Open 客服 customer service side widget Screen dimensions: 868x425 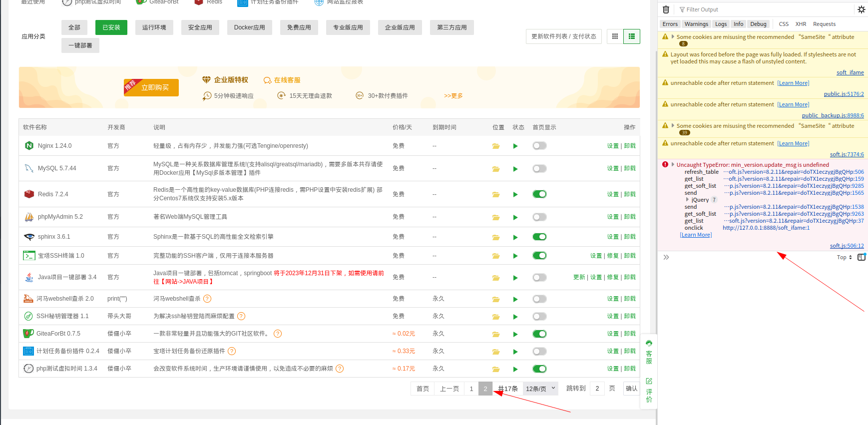[x=649, y=352]
